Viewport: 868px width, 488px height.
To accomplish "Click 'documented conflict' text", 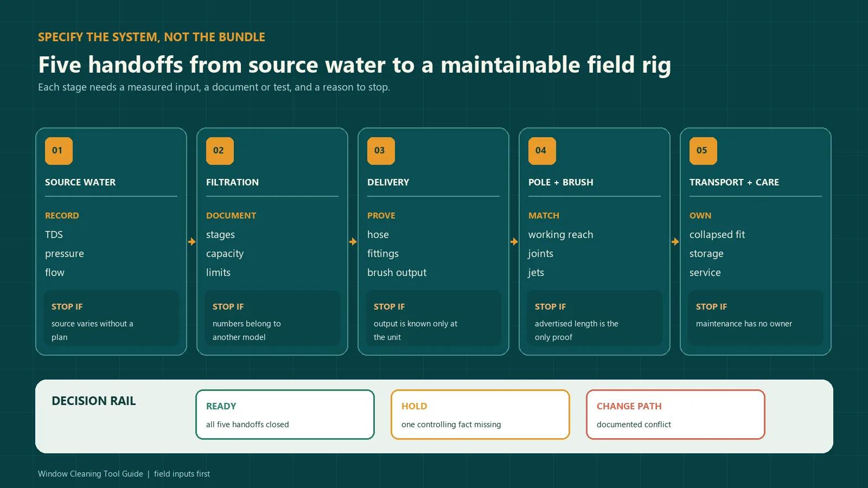I will click(634, 425).
